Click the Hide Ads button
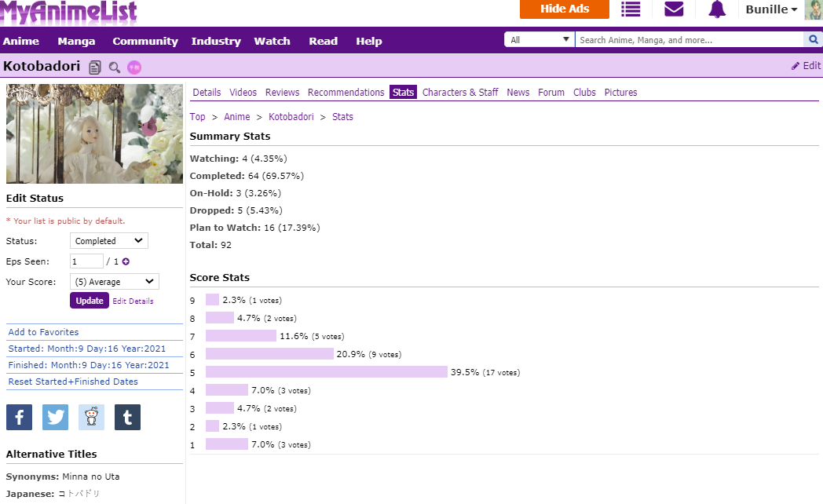 click(x=565, y=9)
